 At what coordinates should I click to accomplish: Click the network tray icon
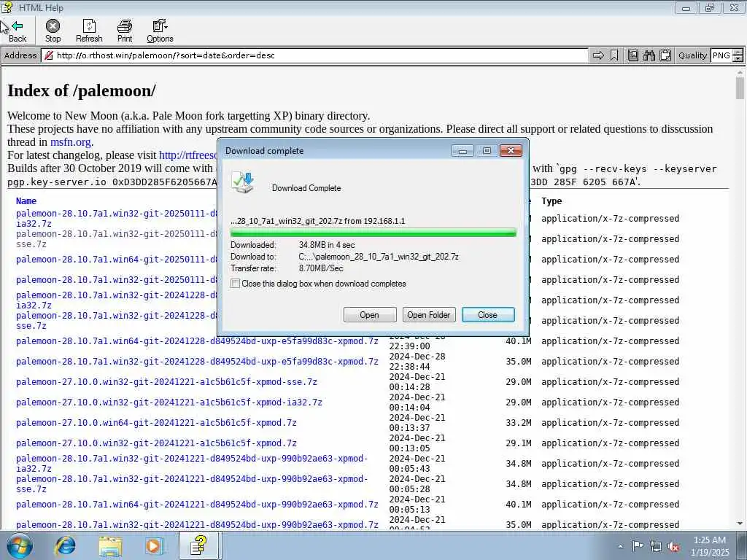tap(656, 546)
